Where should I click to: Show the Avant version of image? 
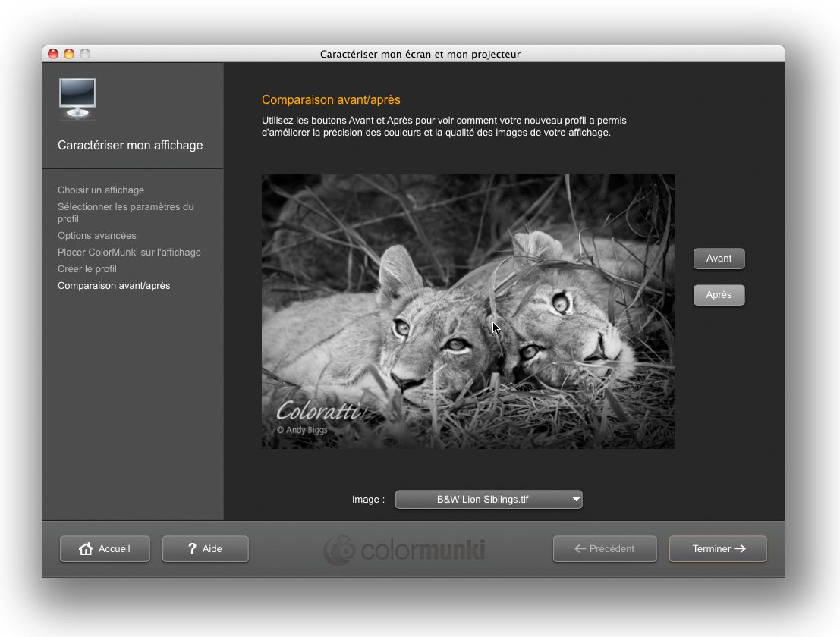click(x=719, y=259)
